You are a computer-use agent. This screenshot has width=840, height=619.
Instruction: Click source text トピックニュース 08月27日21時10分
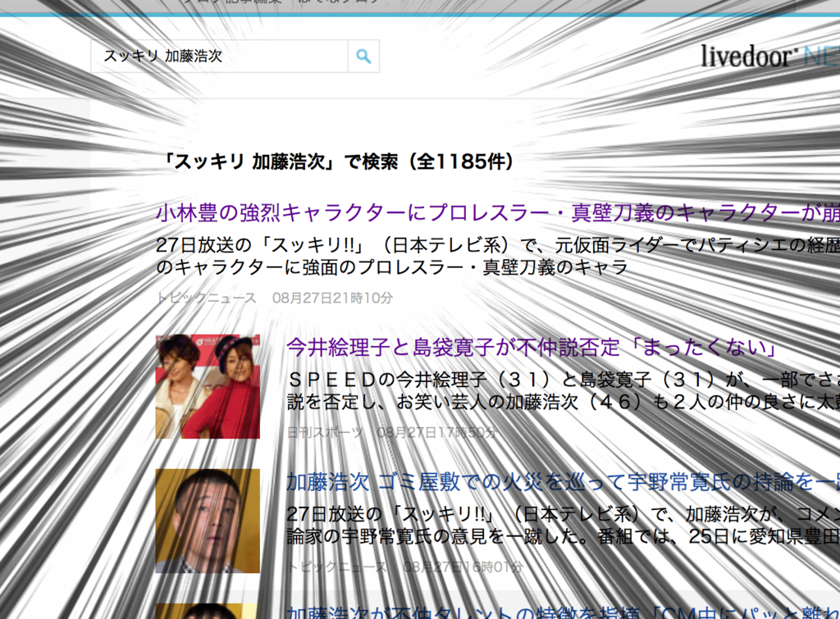click(274, 298)
